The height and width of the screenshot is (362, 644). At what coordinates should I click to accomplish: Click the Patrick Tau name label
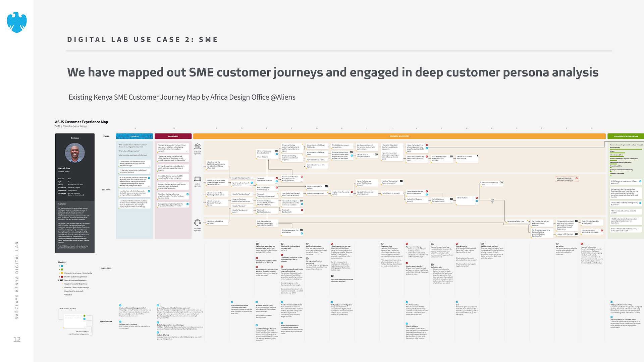pyautogui.click(x=64, y=168)
